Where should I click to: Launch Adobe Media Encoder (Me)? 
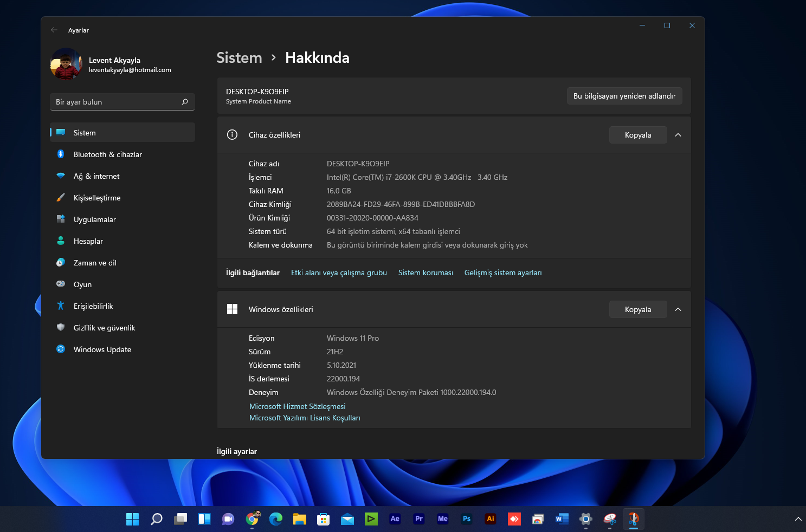point(443,519)
